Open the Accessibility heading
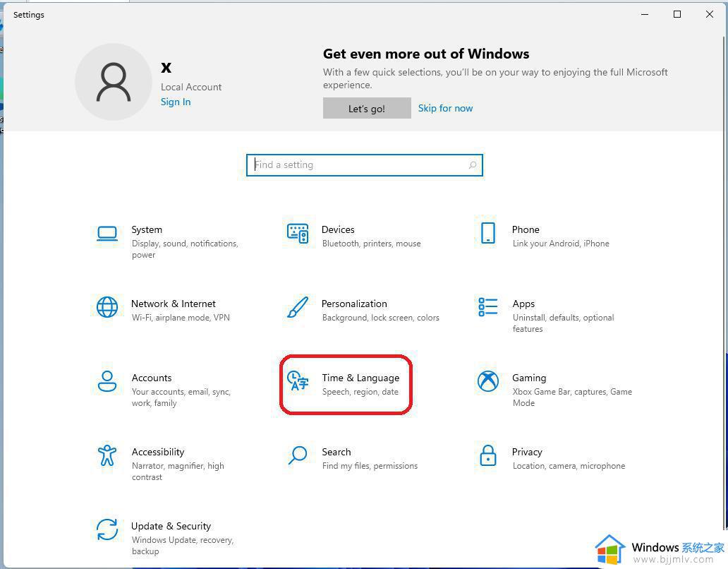 point(158,452)
